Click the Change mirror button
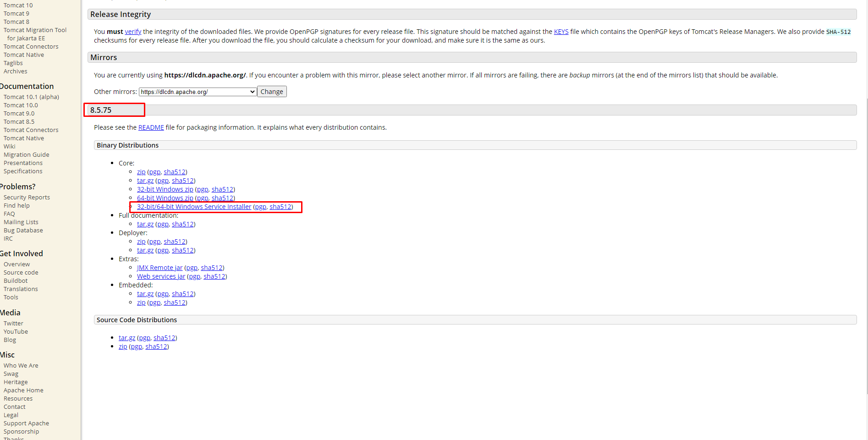This screenshot has height=440, width=868. [x=272, y=92]
